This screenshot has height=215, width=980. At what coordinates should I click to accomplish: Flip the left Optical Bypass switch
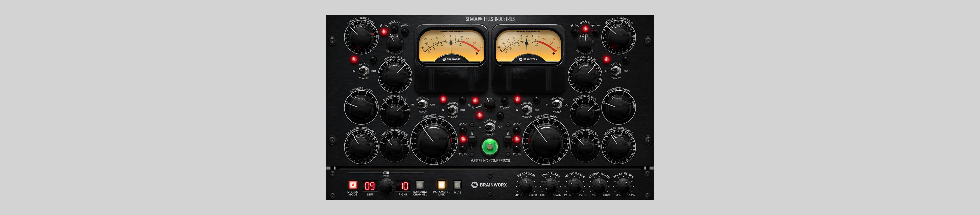364,71
